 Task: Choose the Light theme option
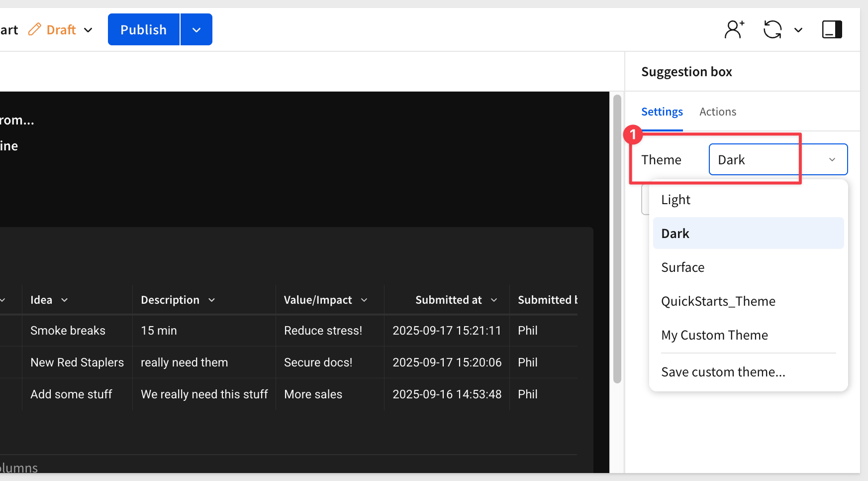675,200
